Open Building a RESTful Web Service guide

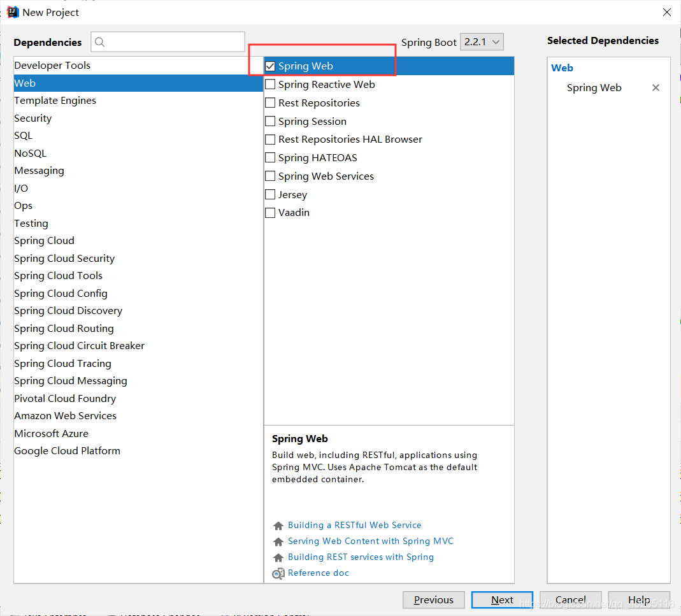pyautogui.click(x=354, y=525)
